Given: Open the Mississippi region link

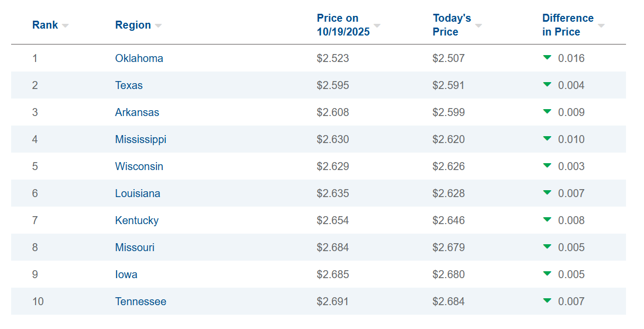Looking at the screenshot, I should pos(140,139).
